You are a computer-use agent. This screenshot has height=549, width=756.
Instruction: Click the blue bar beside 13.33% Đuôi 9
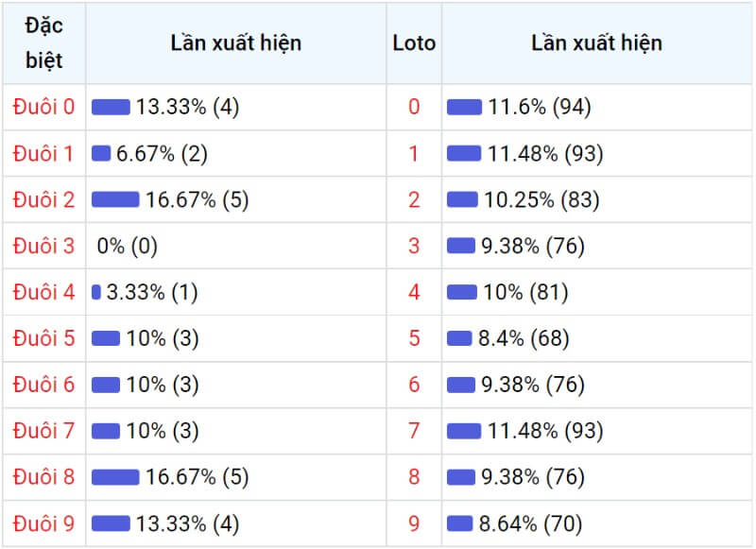pyautogui.click(x=111, y=523)
